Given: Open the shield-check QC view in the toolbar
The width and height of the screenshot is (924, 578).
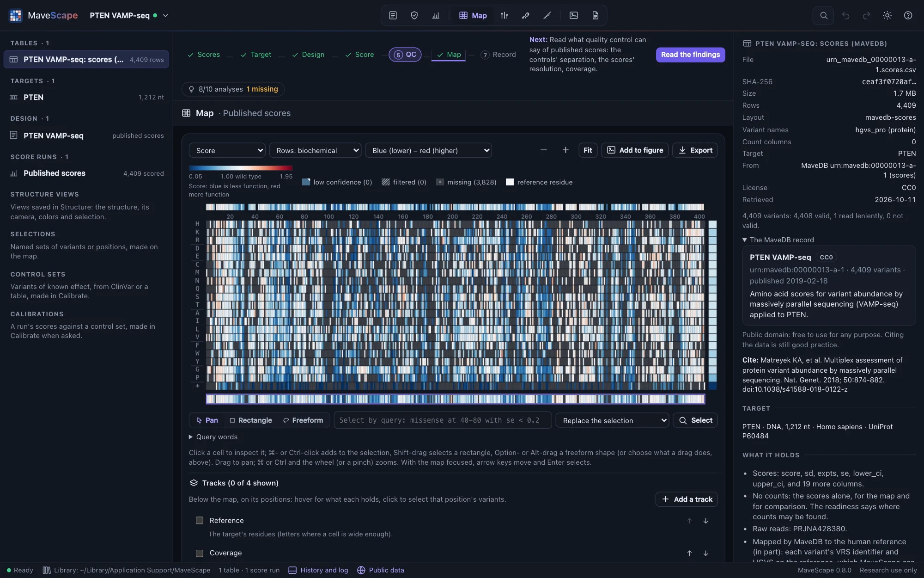Looking at the screenshot, I should [x=414, y=15].
